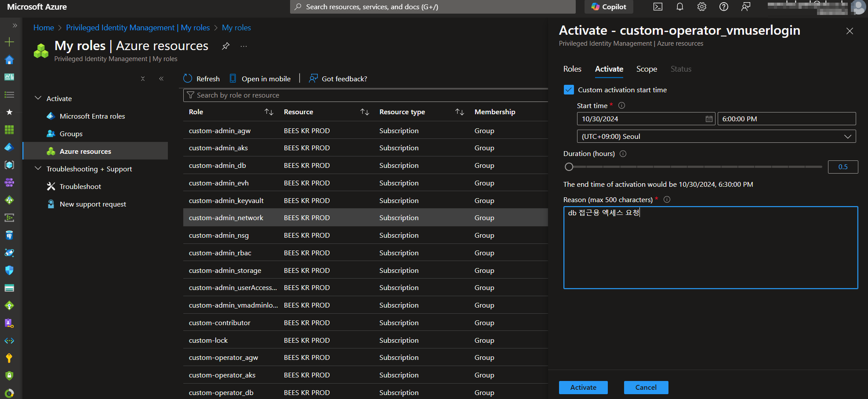
Task: Open Key vaults yellow key icon
Action: click(x=9, y=359)
